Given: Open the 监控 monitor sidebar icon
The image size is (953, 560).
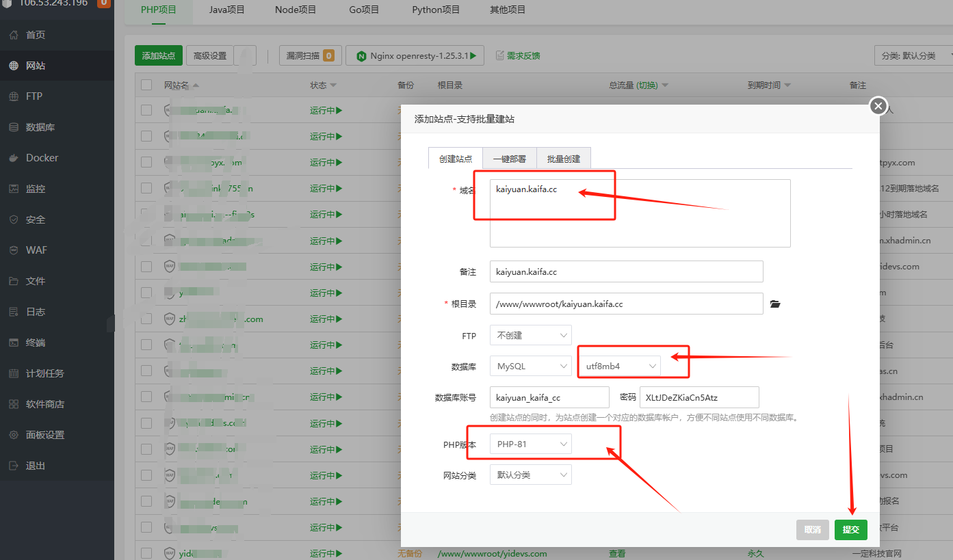Looking at the screenshot, I should (x=14, y=189).
